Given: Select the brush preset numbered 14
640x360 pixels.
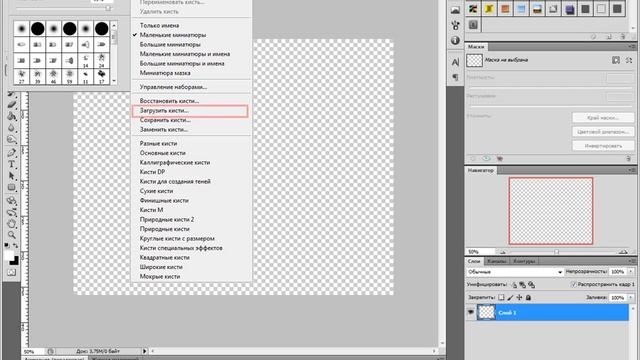Looking at the screenshot, I should (86, 60).
